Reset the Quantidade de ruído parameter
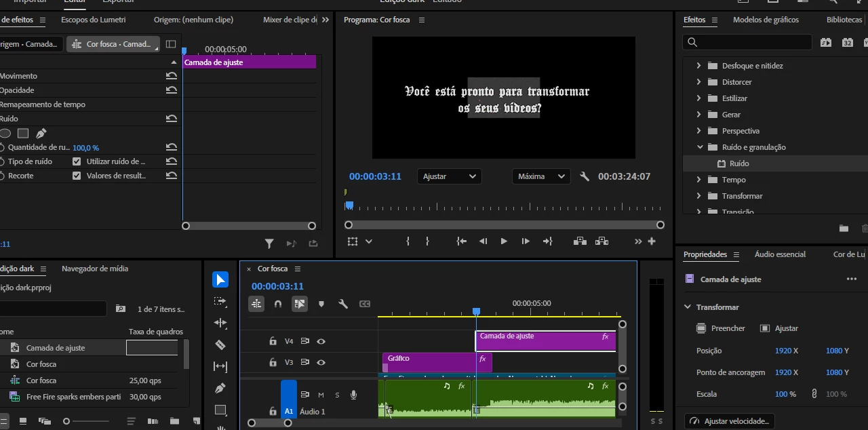The width and height of the screenshot is (868, 430). click(x=172, y=147)
